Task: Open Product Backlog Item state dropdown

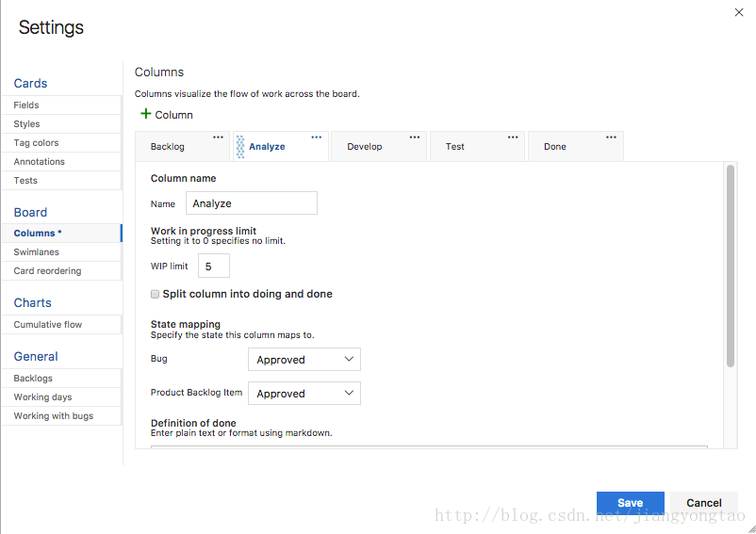Action: coord(304,394)
